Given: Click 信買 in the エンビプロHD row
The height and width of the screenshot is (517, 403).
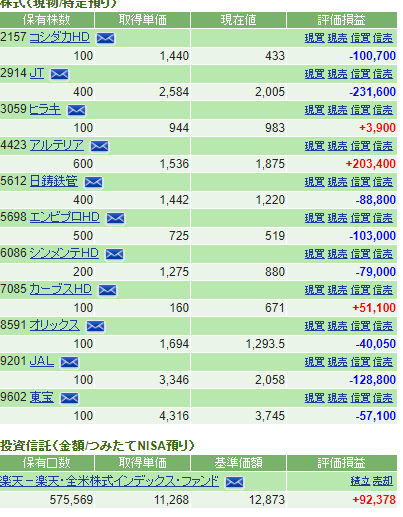Looking at the screenshot, I should (x=360, y=218).
